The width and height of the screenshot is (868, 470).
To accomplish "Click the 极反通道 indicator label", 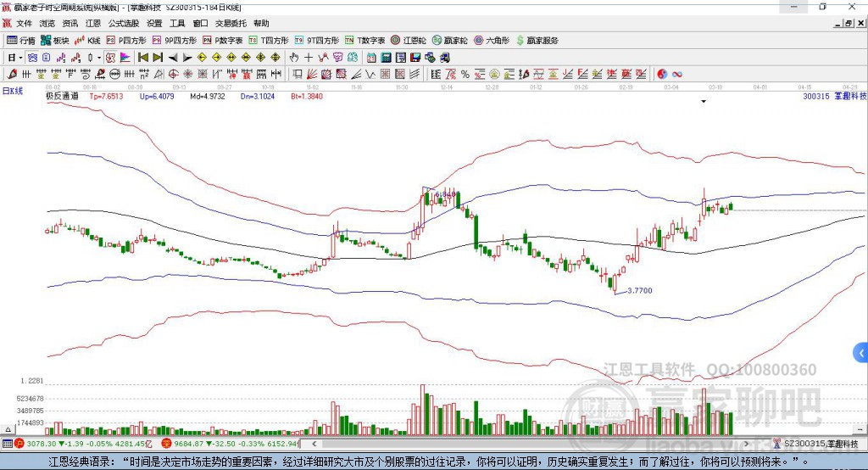I will point(62,96).
